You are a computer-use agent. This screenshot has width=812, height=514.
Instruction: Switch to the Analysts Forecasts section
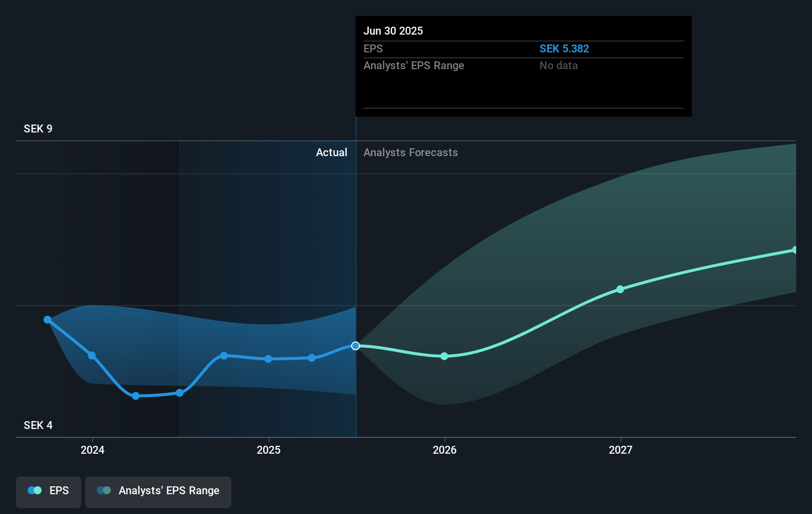410,152
